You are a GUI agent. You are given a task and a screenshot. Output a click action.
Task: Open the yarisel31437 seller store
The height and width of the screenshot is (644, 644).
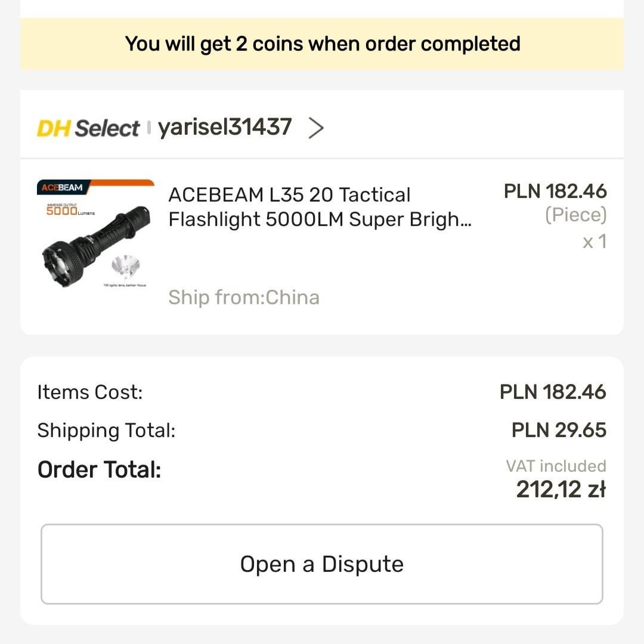pos(225,127)
